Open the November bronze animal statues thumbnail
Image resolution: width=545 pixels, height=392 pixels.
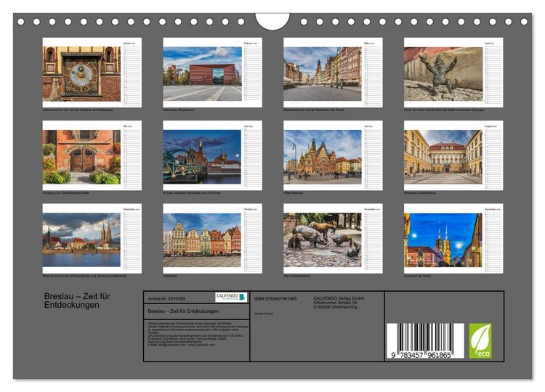(x=333, y=238)
